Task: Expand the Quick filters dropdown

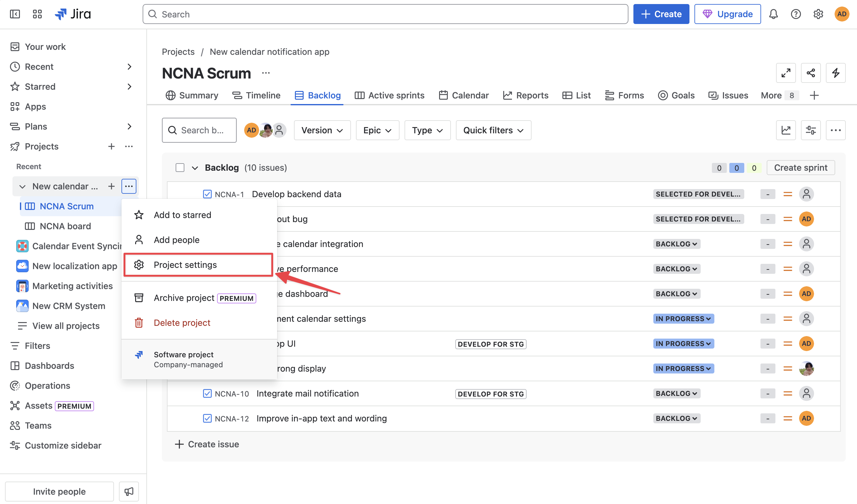Action: (x=493, y=130)
